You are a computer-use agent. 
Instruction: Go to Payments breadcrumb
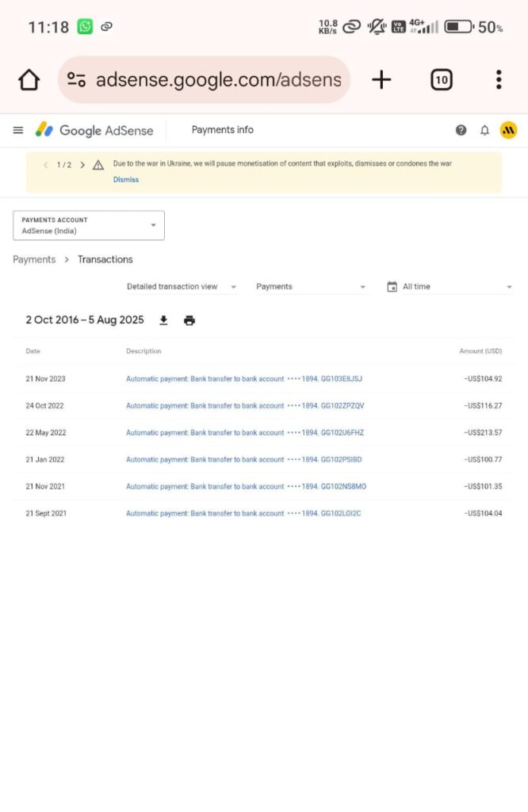point(34,259)
